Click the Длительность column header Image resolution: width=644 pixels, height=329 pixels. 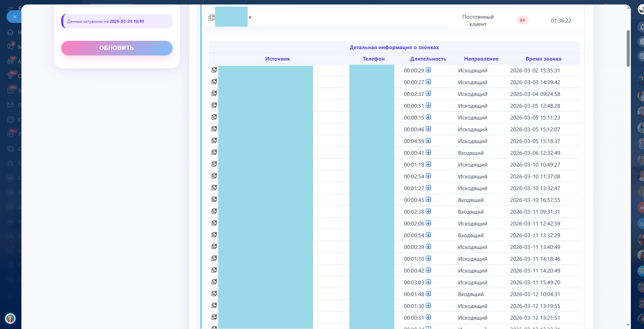[x=428, y=59]
